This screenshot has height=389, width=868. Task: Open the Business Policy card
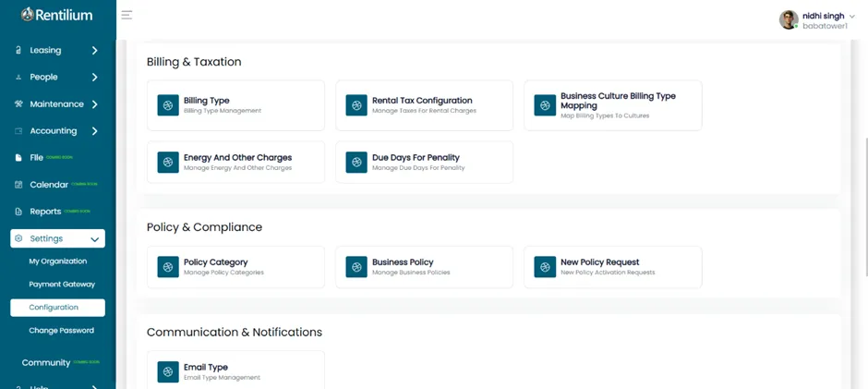[424, 267]
